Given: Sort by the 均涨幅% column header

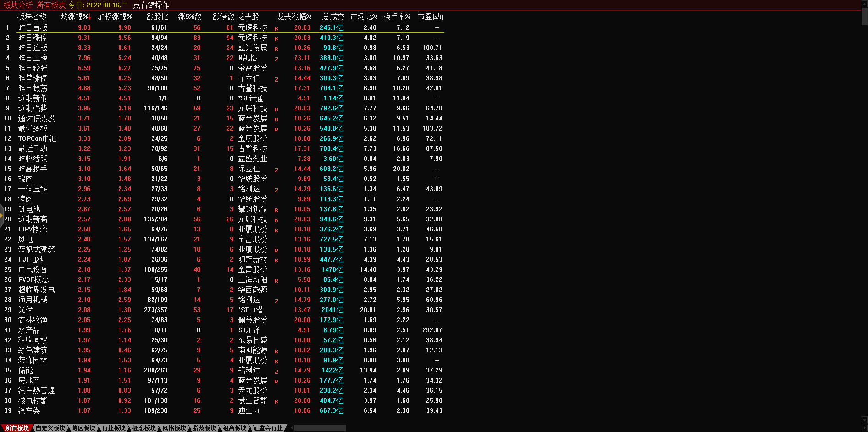Looking at the screenshot, I should pos(75,16).
